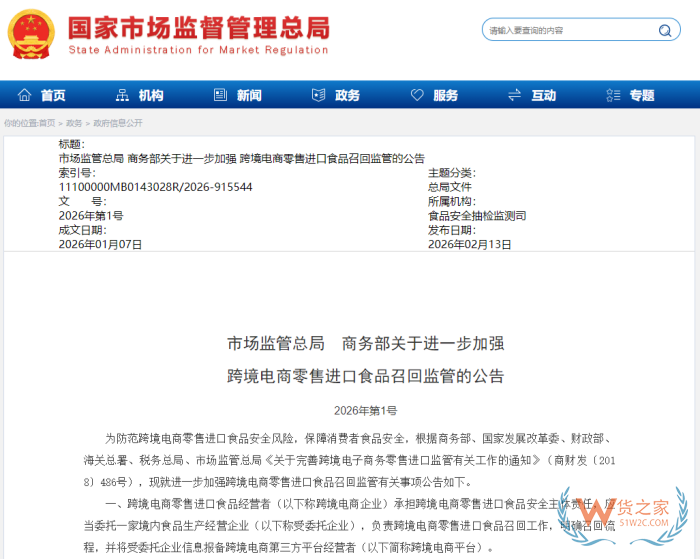
Task: Click the book icon beside 政务
Action: pos(318,95)
